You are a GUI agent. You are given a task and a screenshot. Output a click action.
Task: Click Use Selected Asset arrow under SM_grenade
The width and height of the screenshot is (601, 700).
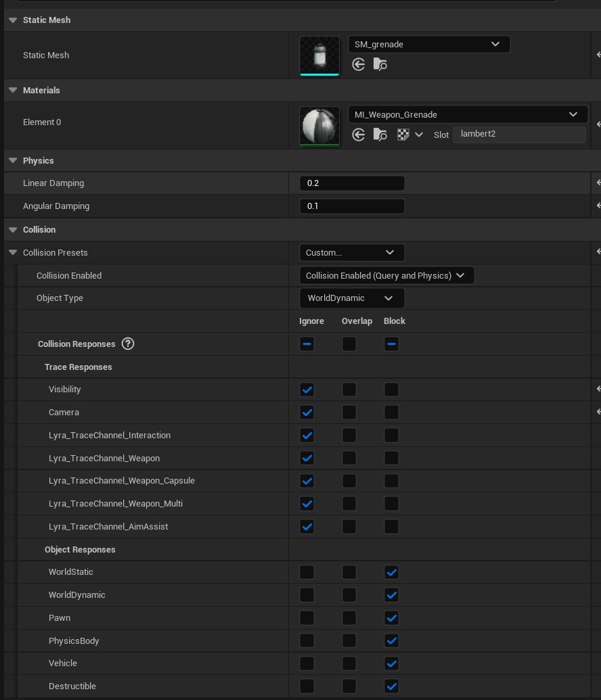[x=359, y=64]
